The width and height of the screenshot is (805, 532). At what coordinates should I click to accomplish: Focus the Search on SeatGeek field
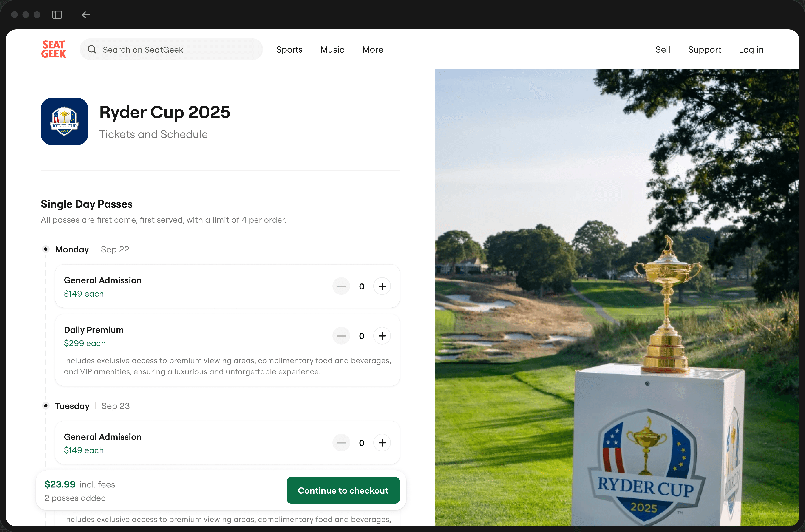click(x=171, y=49)
